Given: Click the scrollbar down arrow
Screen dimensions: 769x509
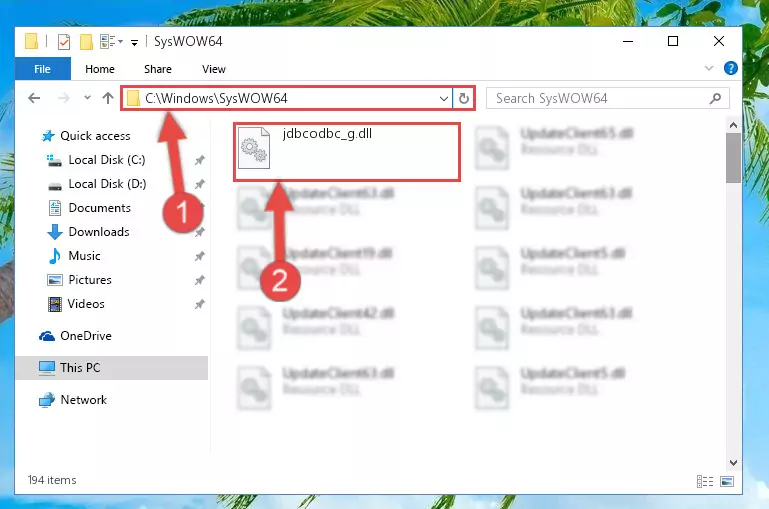Looking at the screenshot, I should [x=733, y=462].
